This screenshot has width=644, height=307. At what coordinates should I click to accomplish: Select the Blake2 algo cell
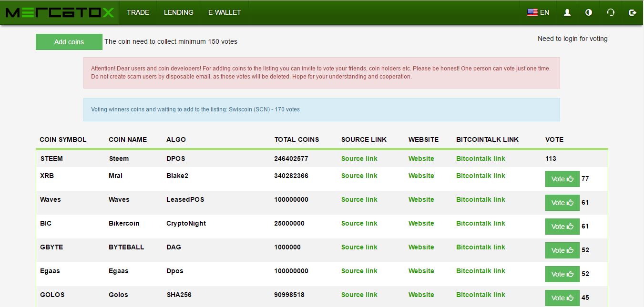point(177,176)
